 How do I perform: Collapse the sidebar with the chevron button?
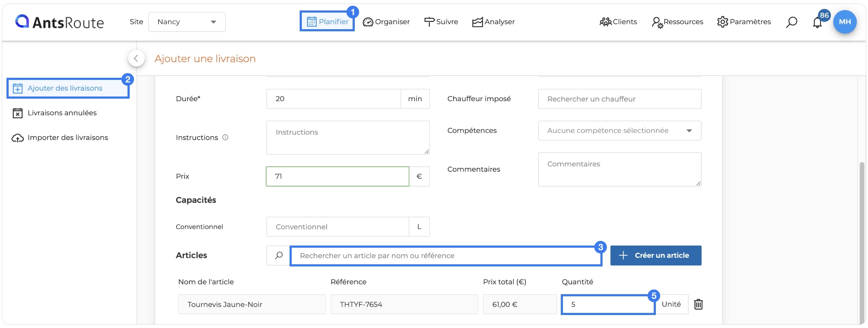click(x=136, y=58)
